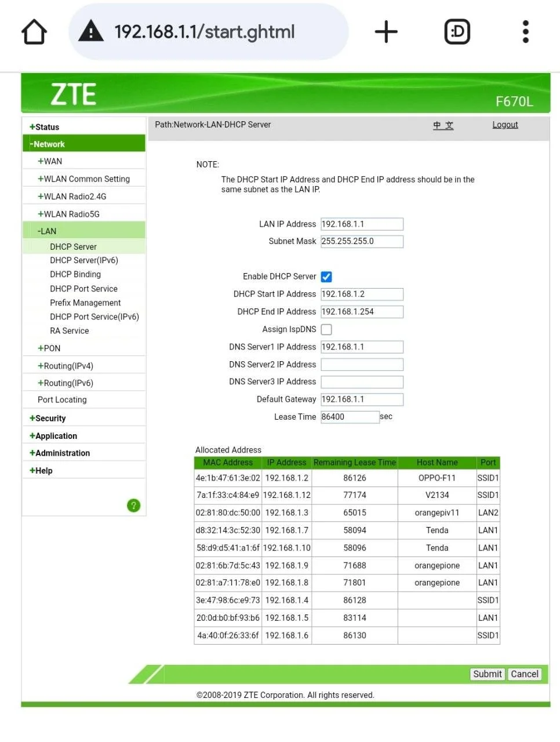The width and height of the screenshot is (560, 742).
Task: Click empty DNS Server3 IP Address field
Action: [x=362, y=382]
